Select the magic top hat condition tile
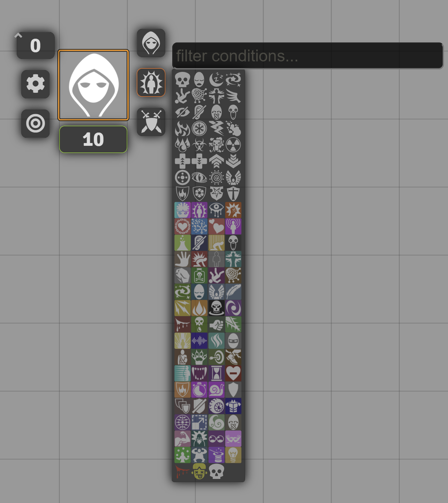This screenshot has height=503, width=448. (x=216, y=455)
